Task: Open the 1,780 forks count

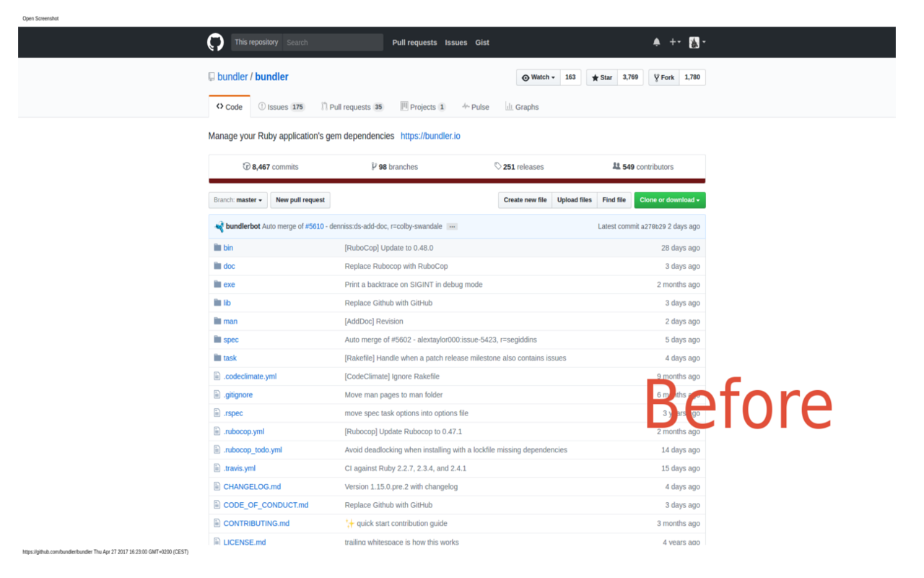Action: [692, 77]
